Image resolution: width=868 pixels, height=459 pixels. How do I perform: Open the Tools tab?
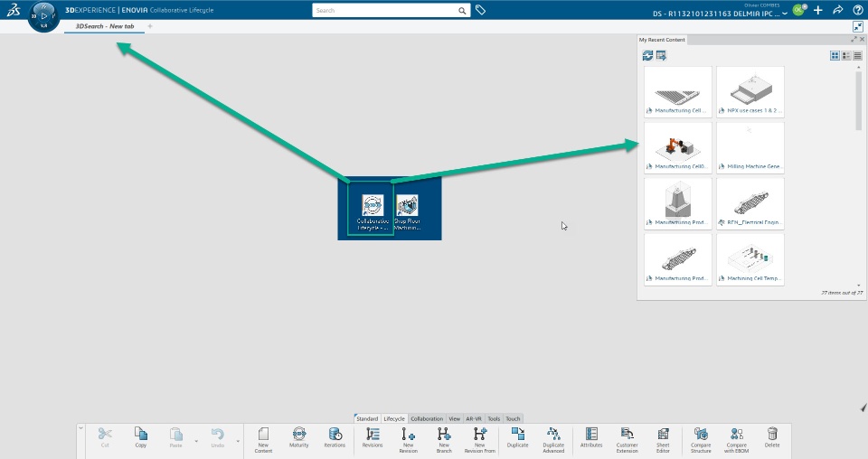click(x=494, y=418)
